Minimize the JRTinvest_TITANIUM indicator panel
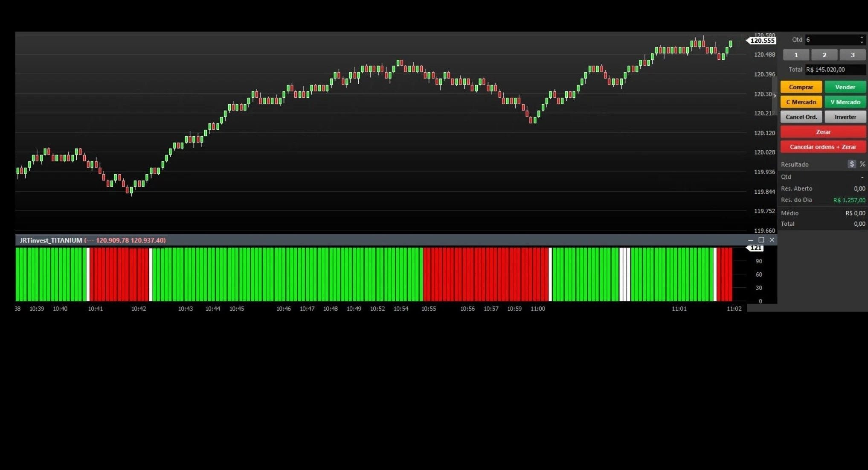 (x=750, y=240)
